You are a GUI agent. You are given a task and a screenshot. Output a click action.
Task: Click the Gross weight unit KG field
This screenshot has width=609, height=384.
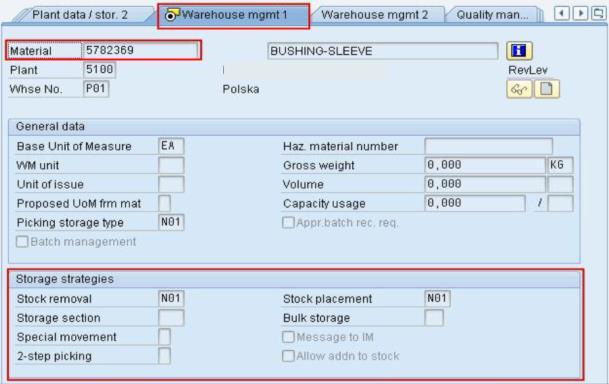(560, 165)
